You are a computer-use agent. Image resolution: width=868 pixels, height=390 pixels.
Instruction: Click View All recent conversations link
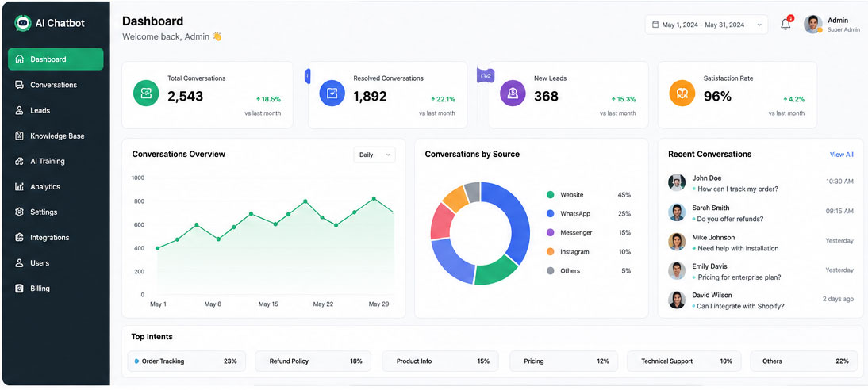842,155
